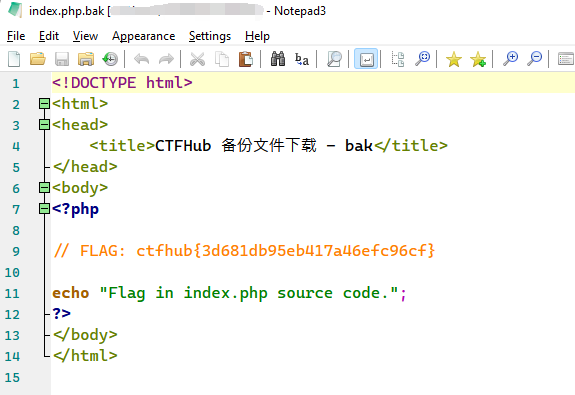Click the Add to Favorites star icon
Image resolution: width=575 pixels, height=395 pixels.
(478, 59)
